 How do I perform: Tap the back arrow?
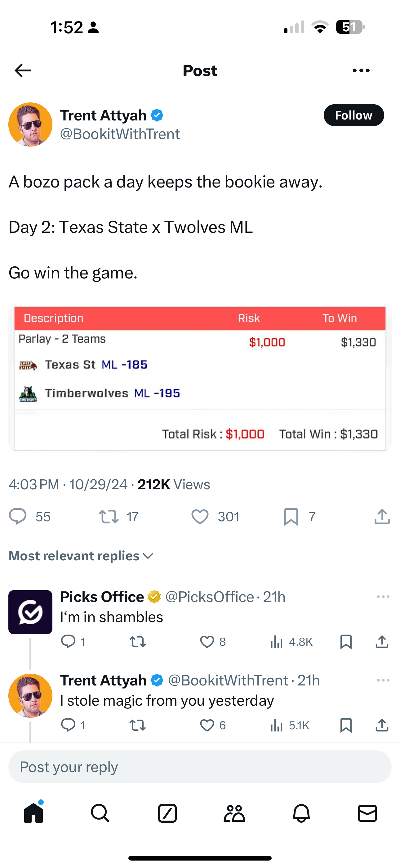(x=23, y=70)
